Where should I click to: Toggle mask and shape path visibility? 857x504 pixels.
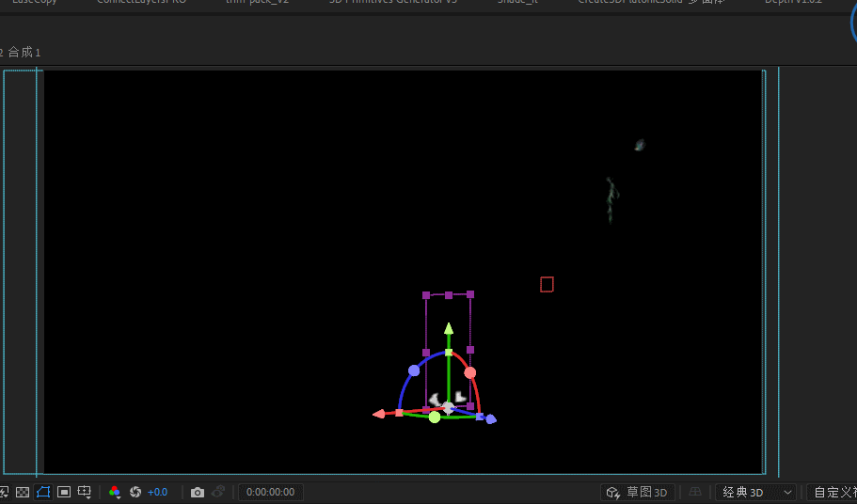pyautogui.click(x=43, y=492)
